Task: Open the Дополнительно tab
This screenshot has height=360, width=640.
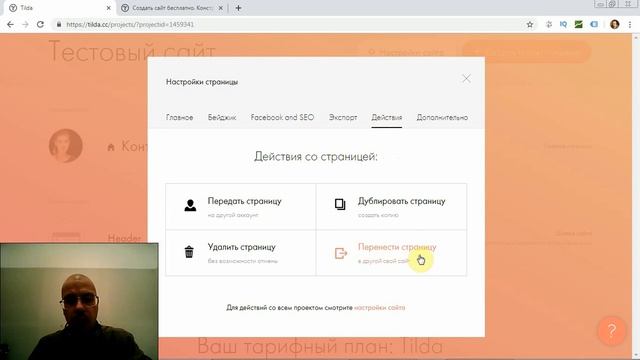Action: click(x=442, y=118)
